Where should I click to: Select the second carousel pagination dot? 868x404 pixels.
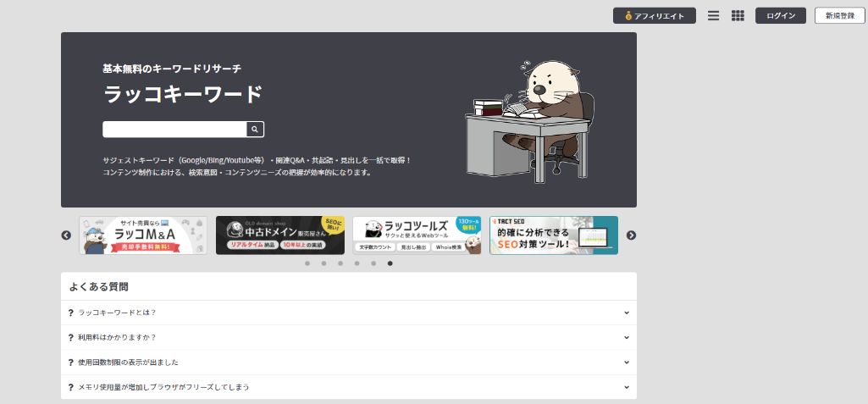pyautogui.click(x=323, y=263)
